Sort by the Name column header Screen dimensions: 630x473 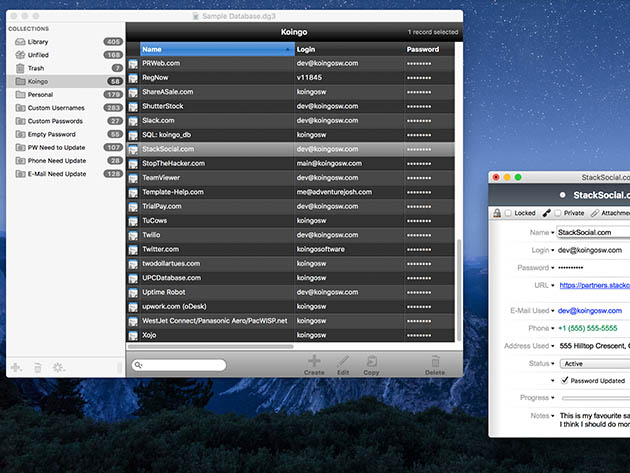tap(217, 49)
